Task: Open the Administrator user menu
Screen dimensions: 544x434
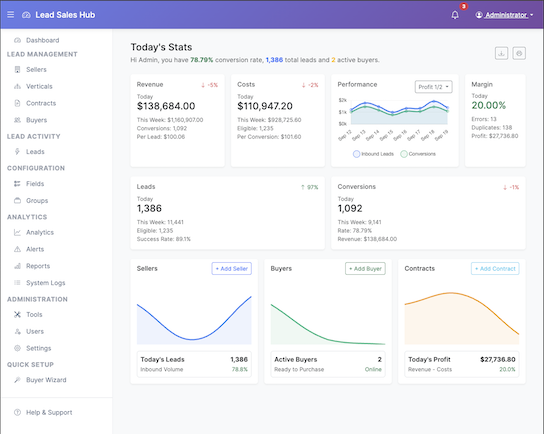Action: pos(504,15)
